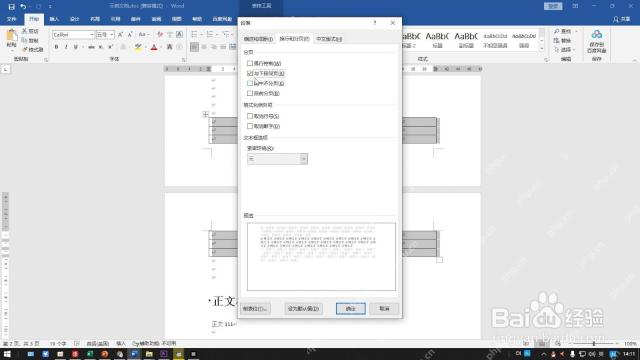Apply Bold formatting with the B icon
Screen dimensions: 640x360
pyautogui.click(x=56, y=47)
